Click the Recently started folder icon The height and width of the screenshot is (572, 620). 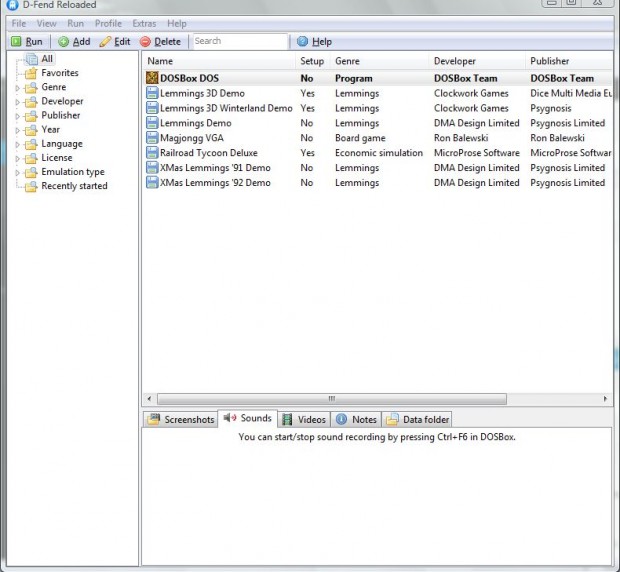31,186
